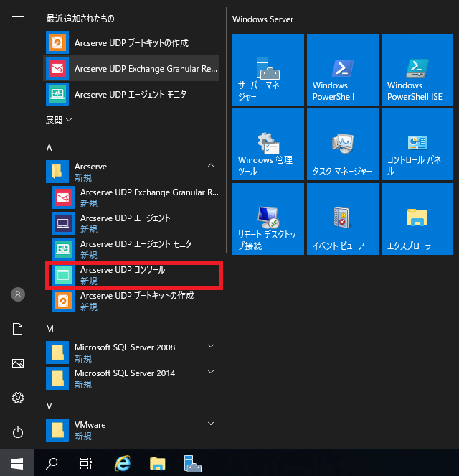This screenshot has height=476, width=459.
Task: Launch Arcserve UDP エージェント from Arcserve folder
Action: click(x=134, y=223)
